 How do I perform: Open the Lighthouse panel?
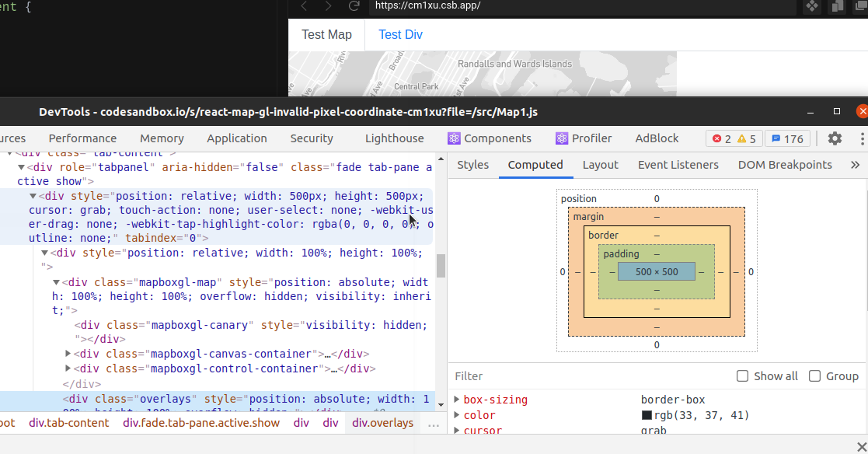394,138
